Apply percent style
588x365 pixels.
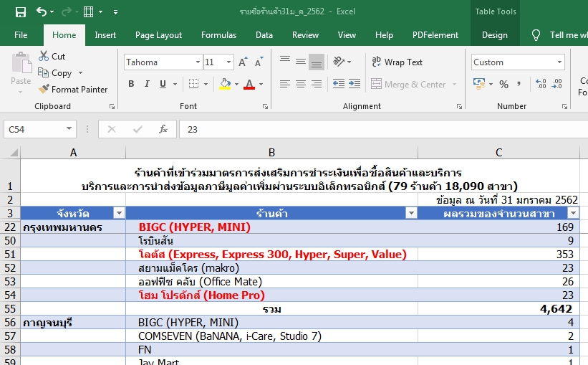503,84
